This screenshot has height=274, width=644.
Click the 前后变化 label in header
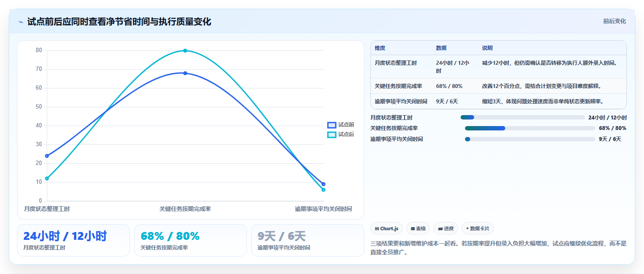point(614,21)
